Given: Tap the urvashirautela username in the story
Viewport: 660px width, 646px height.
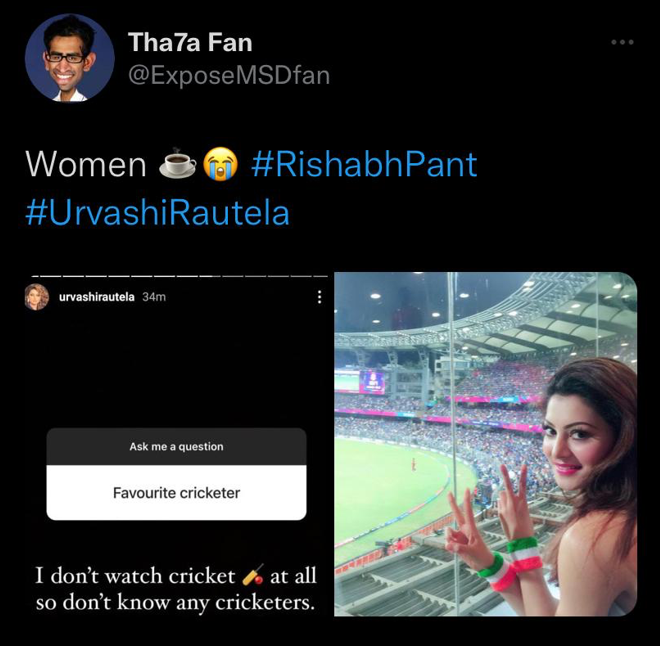Looking at the screenshot, I should (96, 297).
